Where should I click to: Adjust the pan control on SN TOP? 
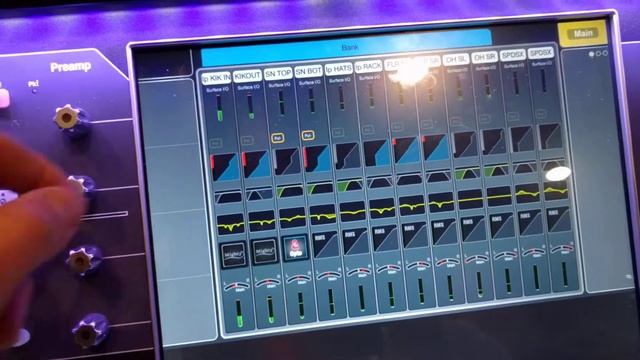[299, 279]
